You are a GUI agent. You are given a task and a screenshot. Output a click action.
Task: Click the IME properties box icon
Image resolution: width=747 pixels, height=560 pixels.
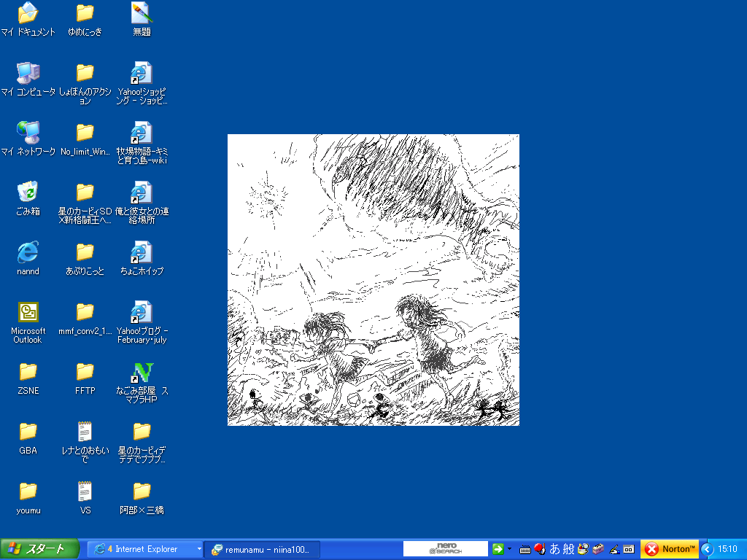click(628, 549)
